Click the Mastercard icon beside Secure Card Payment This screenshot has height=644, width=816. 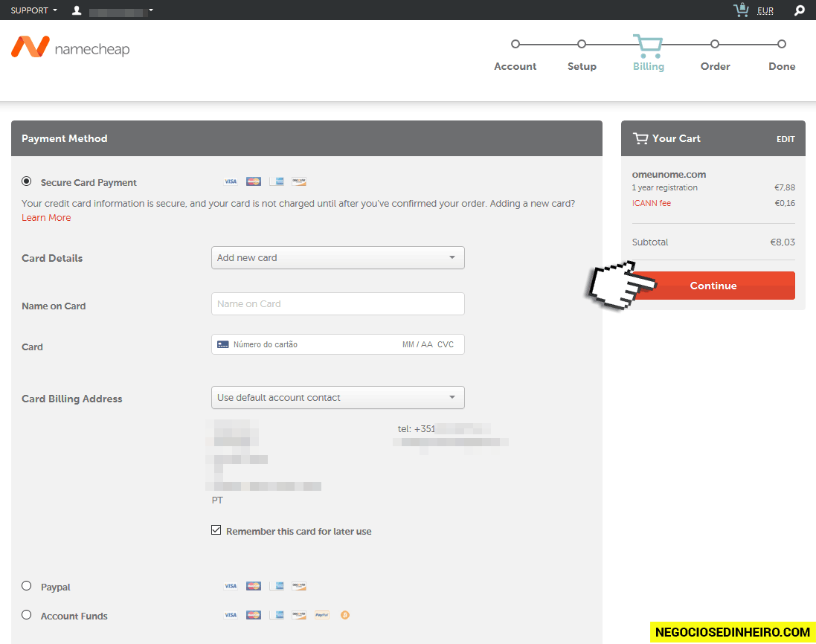click(x=254, y=181)
